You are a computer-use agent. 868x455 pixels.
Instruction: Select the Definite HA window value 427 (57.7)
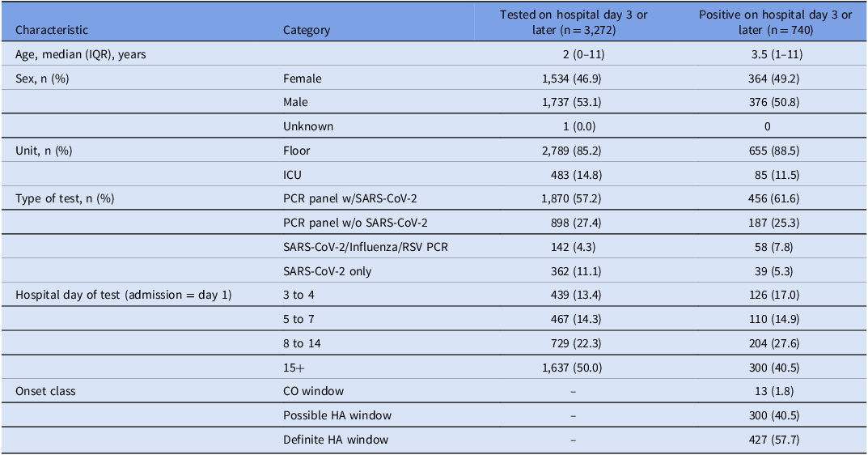tap(774, 440)
